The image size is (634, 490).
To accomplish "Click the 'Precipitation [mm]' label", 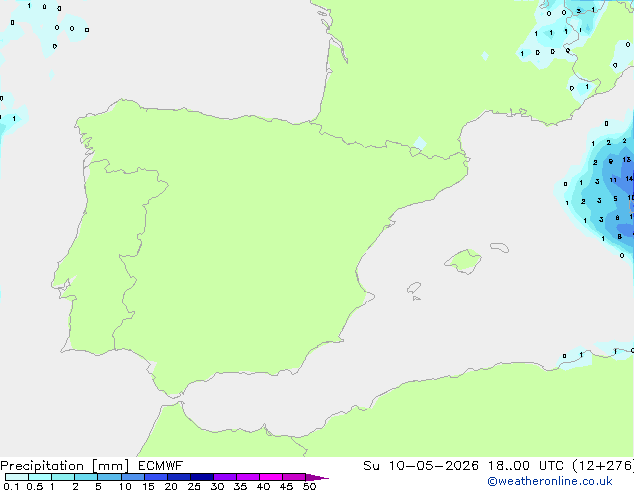I will [x=64, y=466].
